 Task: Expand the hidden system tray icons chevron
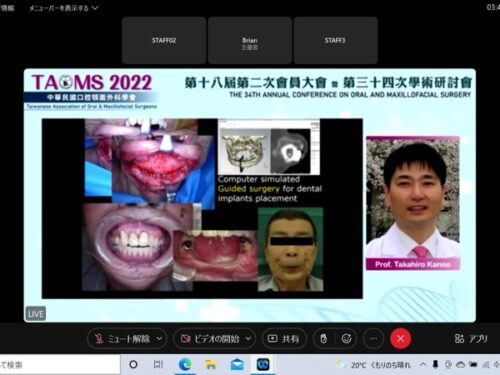pos(423,365)
